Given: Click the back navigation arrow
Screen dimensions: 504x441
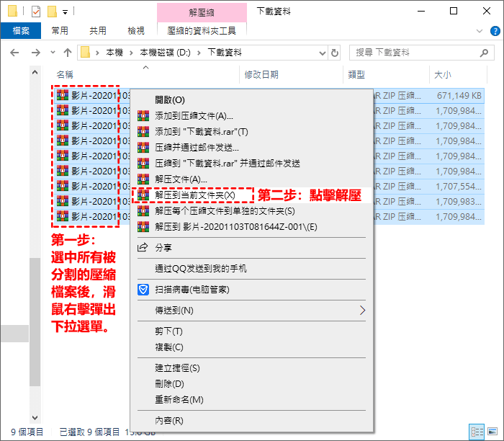Looking at the screenshot, I should pyautogui.click(x=15, y=53).
